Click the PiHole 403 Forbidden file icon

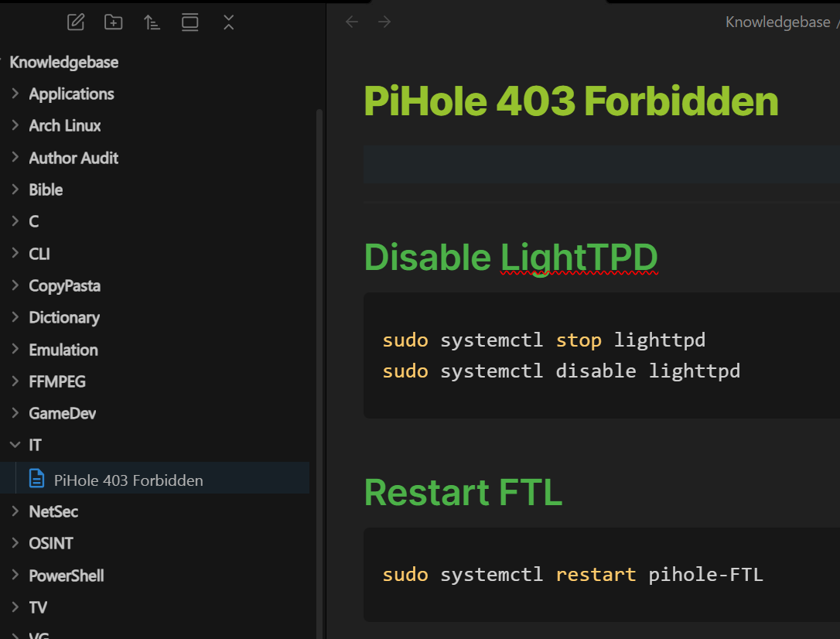click(x=36, y=478)
